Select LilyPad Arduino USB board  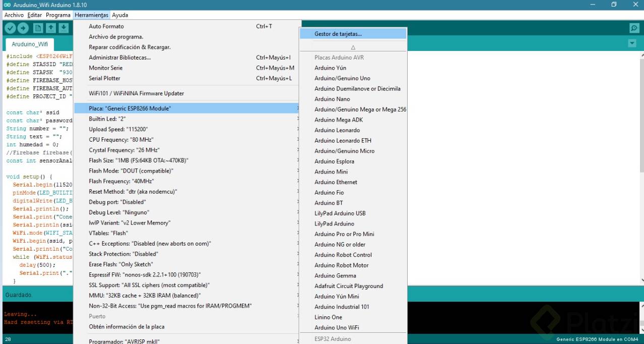point(353,213)
